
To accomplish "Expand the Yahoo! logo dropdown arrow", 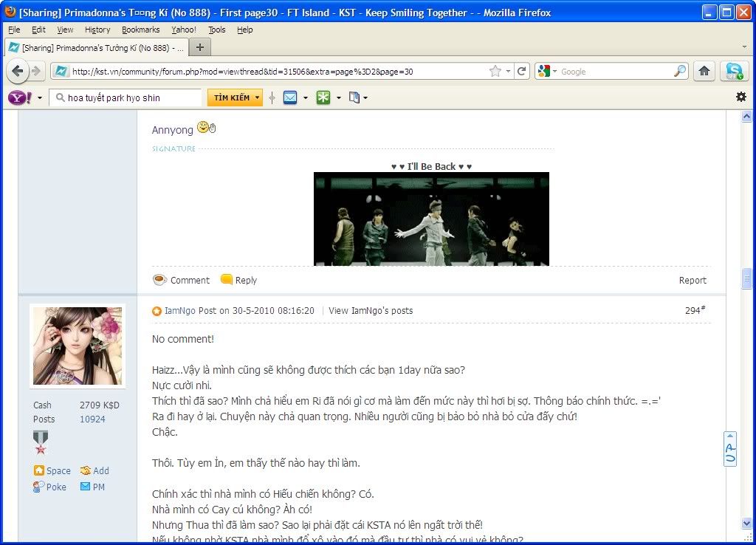I will tap(40, 98).
